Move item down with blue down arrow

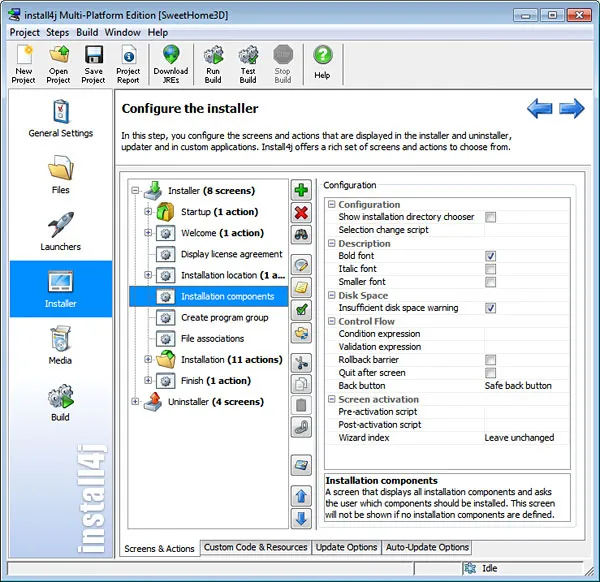click(x=301, y=518)
